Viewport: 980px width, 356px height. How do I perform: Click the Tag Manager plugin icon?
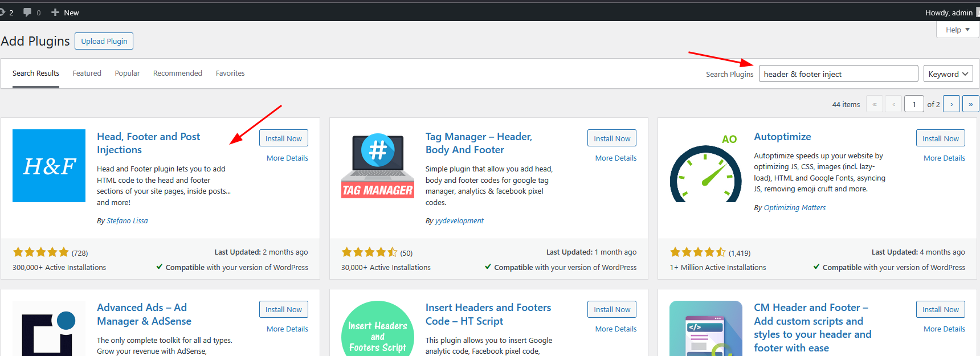point(377,166)
